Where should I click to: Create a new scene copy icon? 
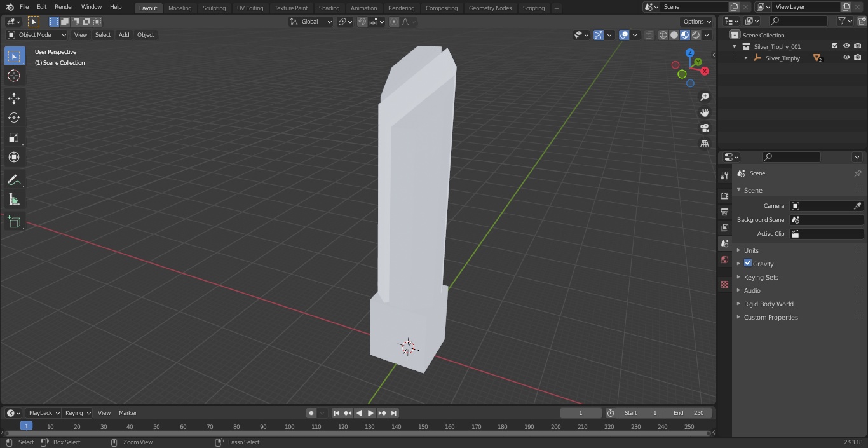734,6
